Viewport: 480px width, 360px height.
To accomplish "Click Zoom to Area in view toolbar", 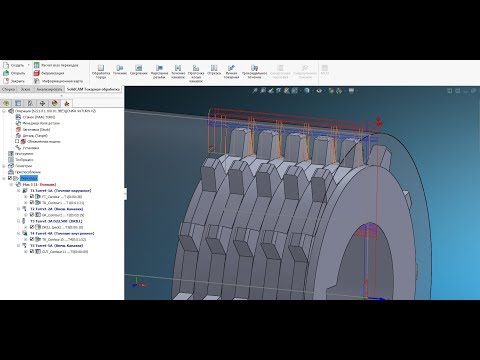I will (263, 90).
